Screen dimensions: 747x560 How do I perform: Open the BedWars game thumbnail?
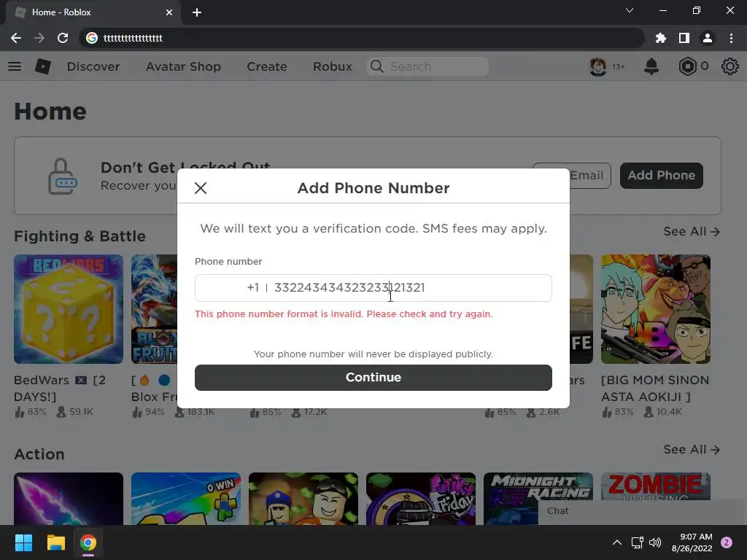(x=69, y=309)
